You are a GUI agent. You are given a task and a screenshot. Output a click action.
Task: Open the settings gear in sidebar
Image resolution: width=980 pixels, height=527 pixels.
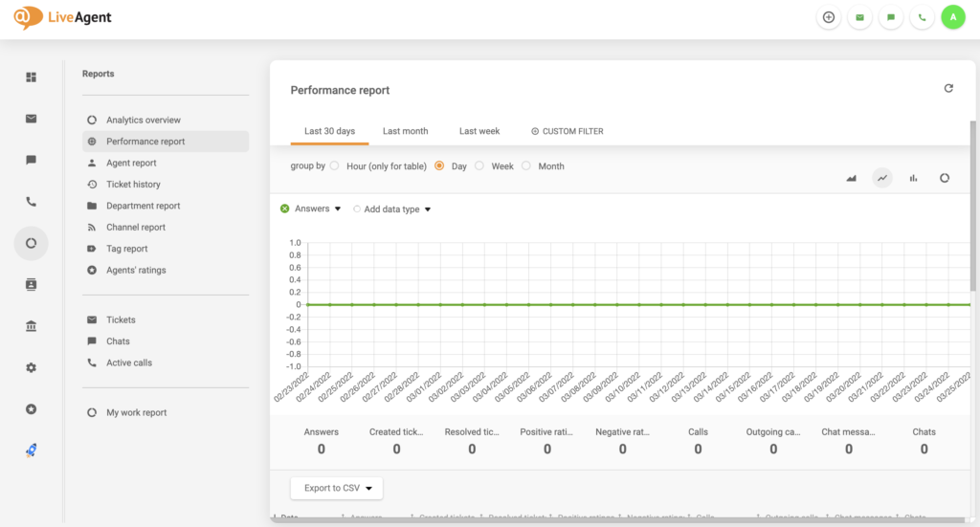click(31, 367)
